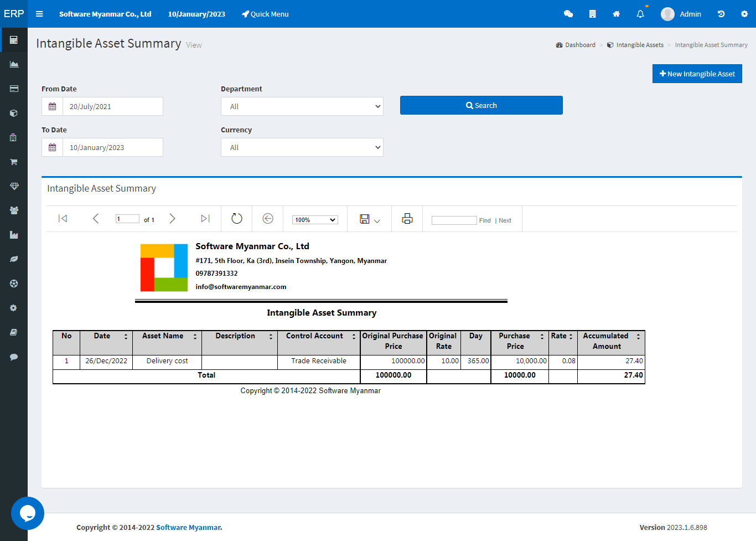Open the users group icon in sidebar
756x541 pixels.
point(14,210)
